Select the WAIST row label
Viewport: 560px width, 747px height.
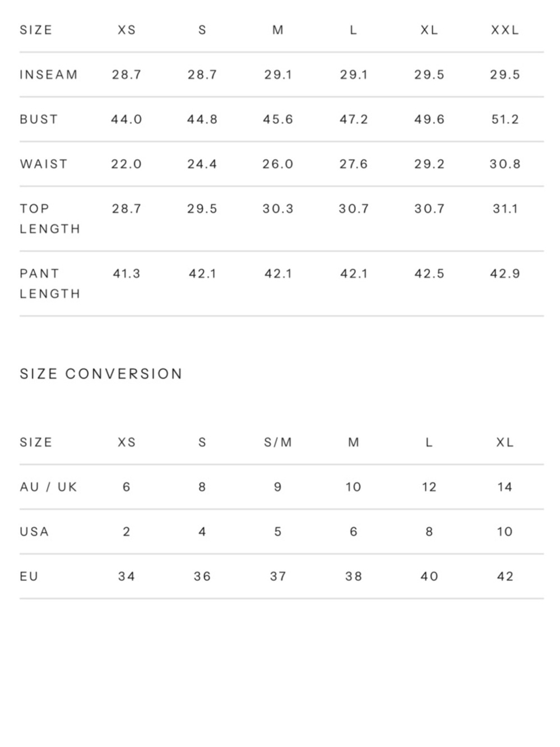click(44, 164)
